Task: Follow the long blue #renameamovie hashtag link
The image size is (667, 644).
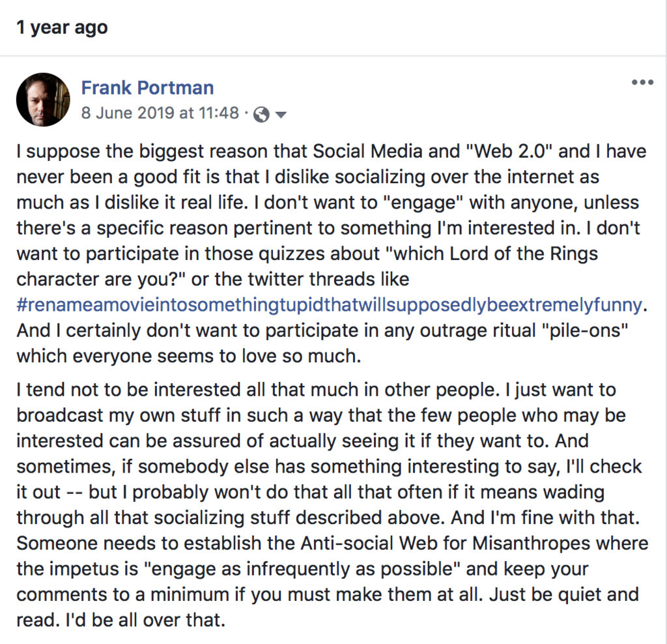Action: (329, 304)
